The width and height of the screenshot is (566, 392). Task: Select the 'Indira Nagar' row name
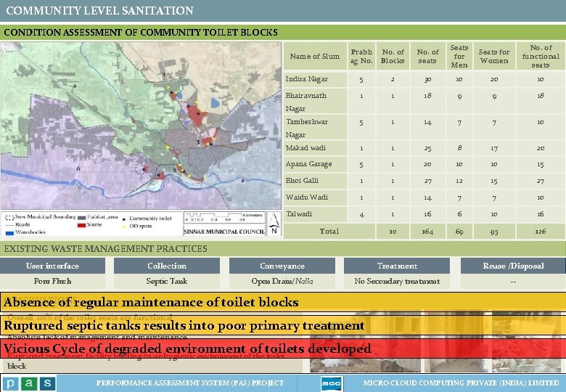click(x=307, y=79)
